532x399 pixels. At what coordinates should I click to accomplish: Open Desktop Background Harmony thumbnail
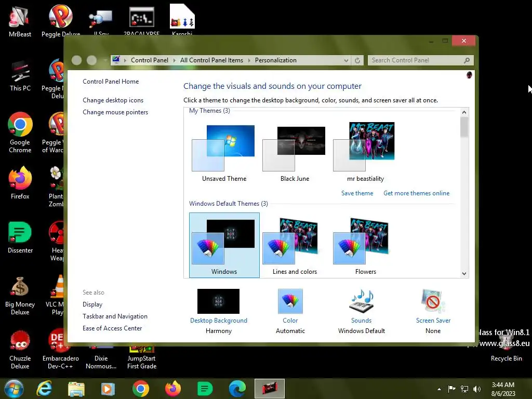218,301
